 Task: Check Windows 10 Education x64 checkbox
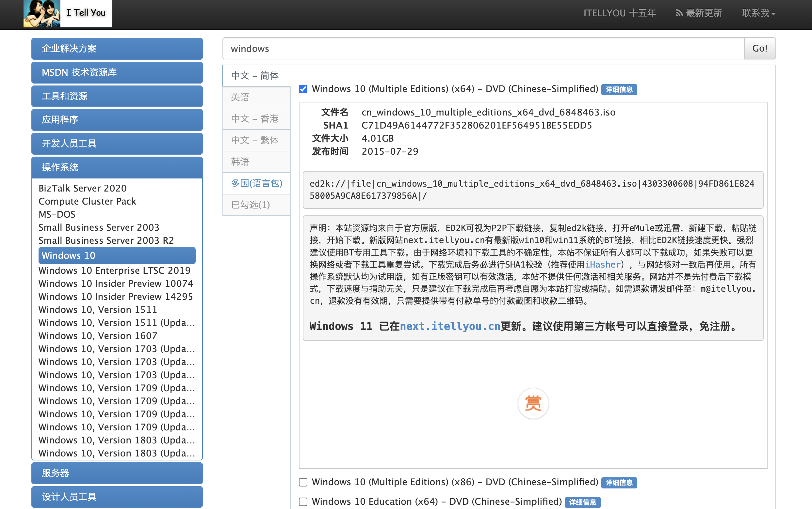point(303,501)
